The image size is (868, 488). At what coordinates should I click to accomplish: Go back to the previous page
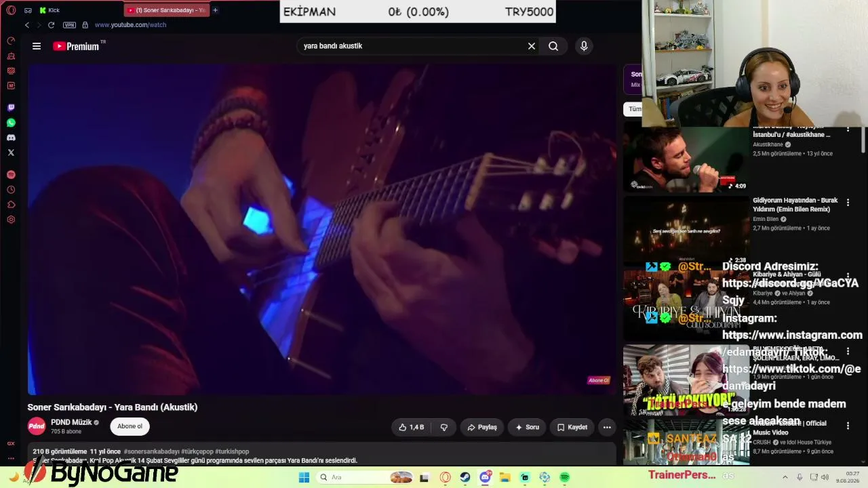(x=27, y=25)
